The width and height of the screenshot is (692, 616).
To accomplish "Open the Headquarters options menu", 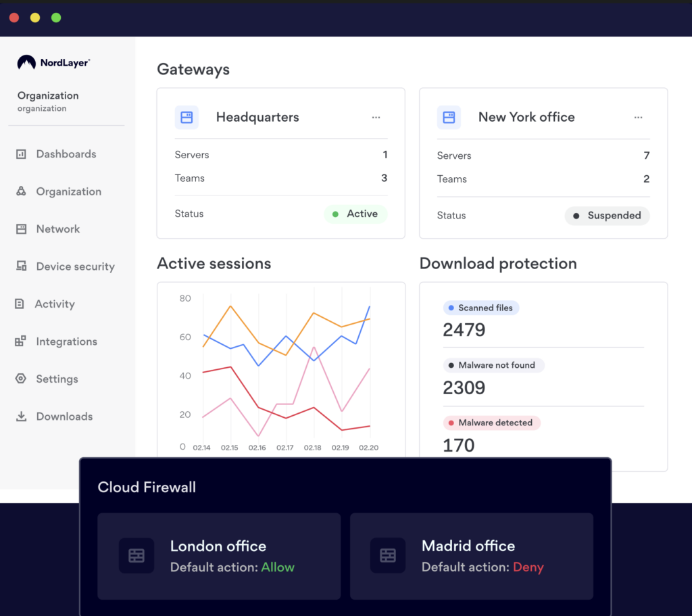I will (x=376, y=117).
